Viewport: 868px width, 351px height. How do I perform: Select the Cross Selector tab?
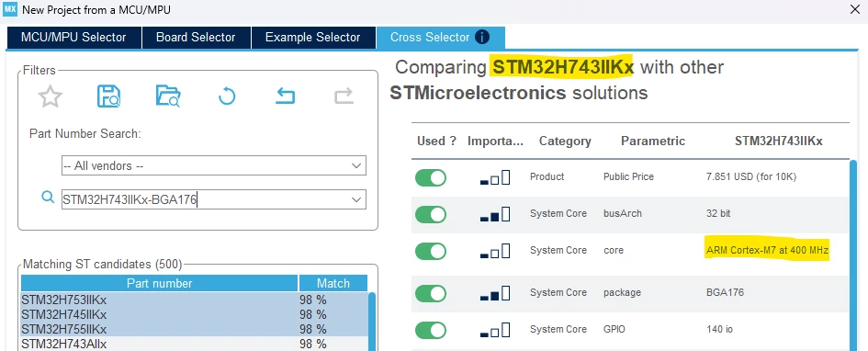(440, 38)
